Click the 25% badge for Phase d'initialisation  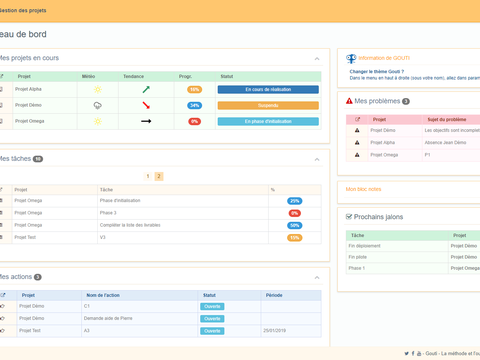[x=295, y=201]
